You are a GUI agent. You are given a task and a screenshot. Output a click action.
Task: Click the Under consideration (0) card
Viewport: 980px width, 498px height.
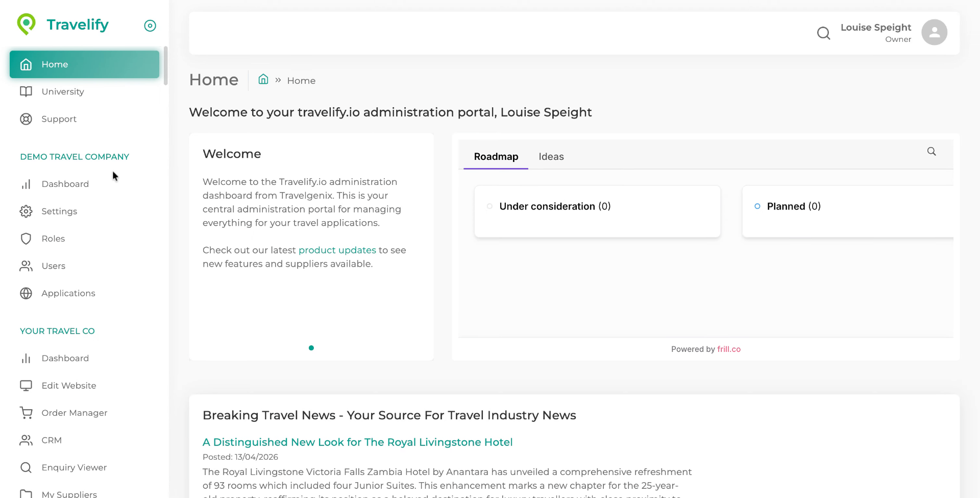pyautogui.click(x=597, y=211)
